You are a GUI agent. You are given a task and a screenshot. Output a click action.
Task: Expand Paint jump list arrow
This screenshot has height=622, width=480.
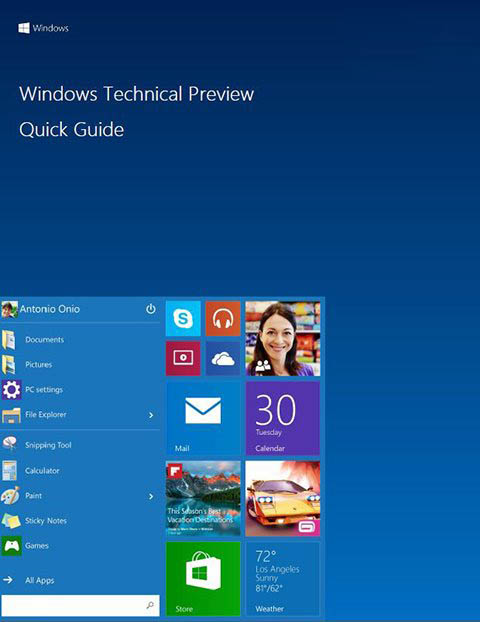151,496
